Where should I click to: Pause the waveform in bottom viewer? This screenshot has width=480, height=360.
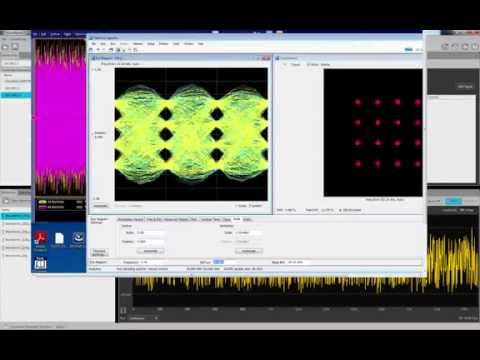click(123, 310)
